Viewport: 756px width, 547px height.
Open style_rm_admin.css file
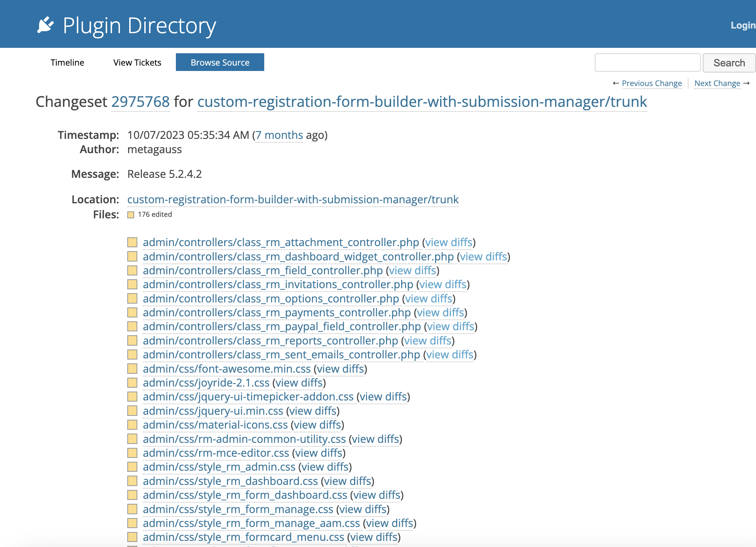219,467
